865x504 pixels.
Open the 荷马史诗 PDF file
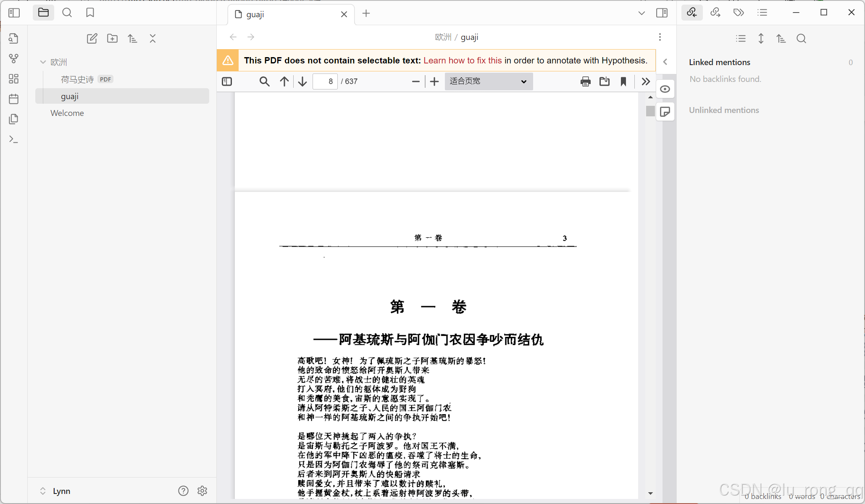(x=77, y=79)
